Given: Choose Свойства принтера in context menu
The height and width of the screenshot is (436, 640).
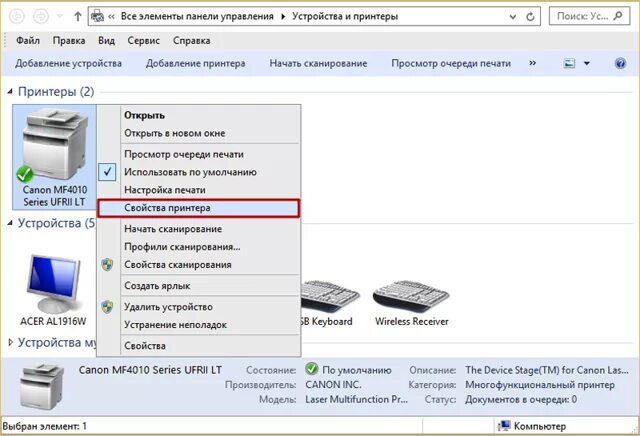Looking at the screenshot, I should click(x=199, y=208).
